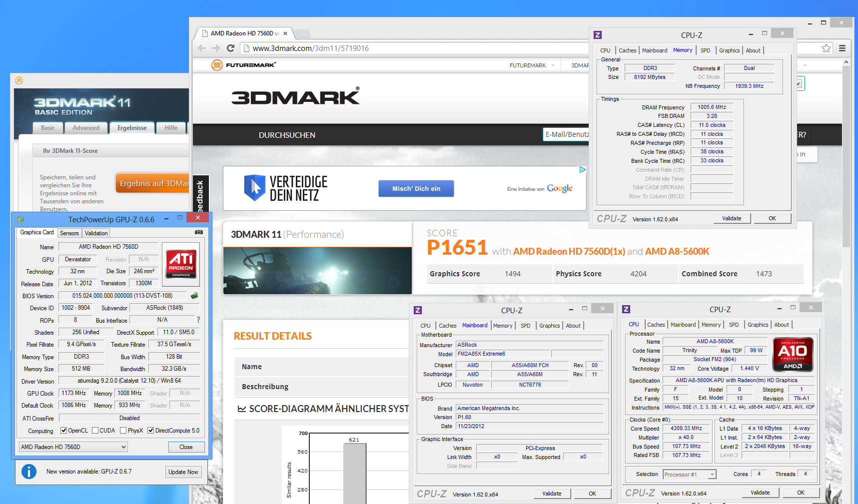Click Ergebnis auf 3DMark orange button
Screen dimensions: 858x504
(152, 183)
